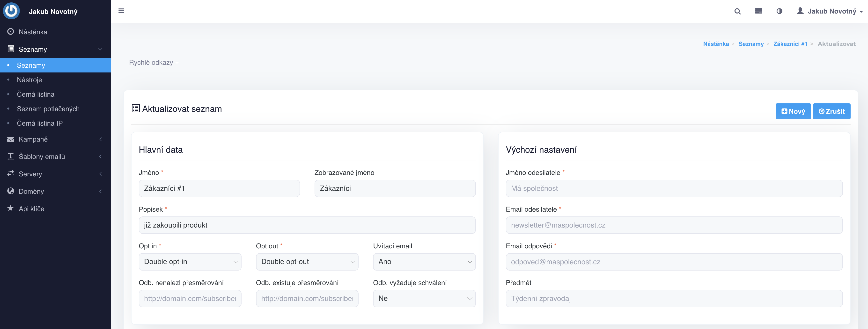Select the active Seznamy submenu item
868x329 pixels.
tap(56, 65)
